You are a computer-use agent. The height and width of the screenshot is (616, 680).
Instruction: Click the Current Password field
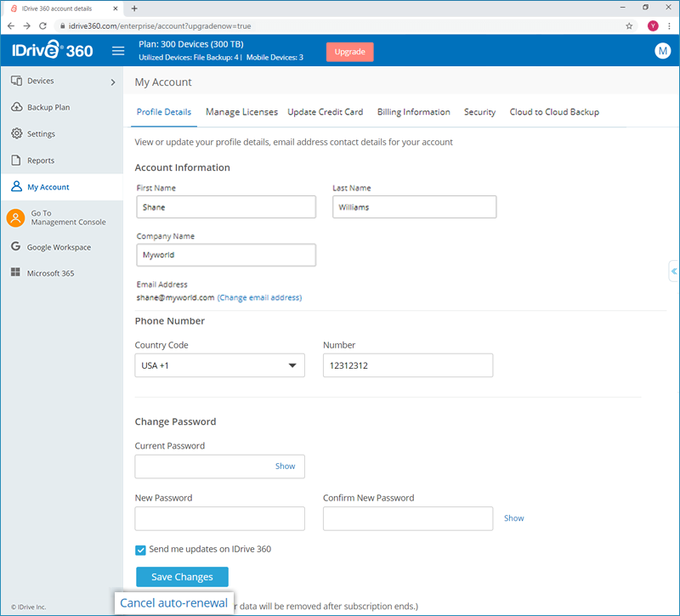pos(219,466)
